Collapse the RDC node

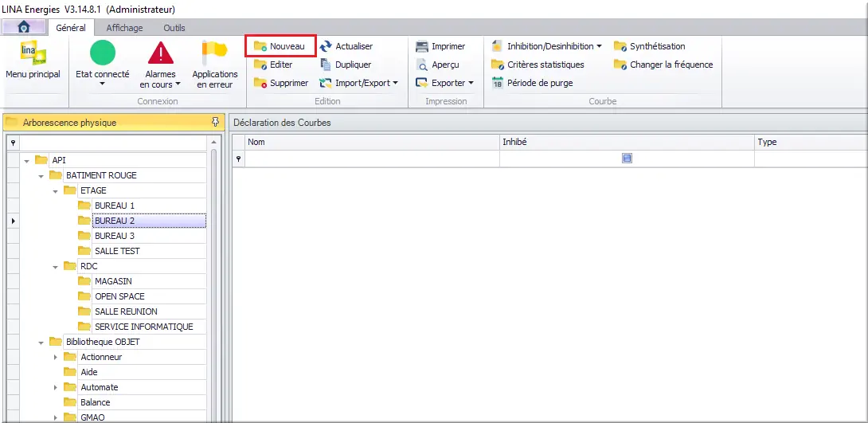pyautogui.click(x=56, y=267)
